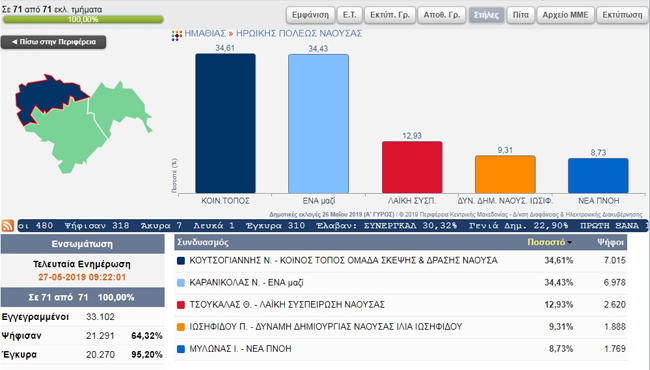Click the green 100,00% progress bar
This screenshot has height=370, width=650.
[x=83, y=19]
